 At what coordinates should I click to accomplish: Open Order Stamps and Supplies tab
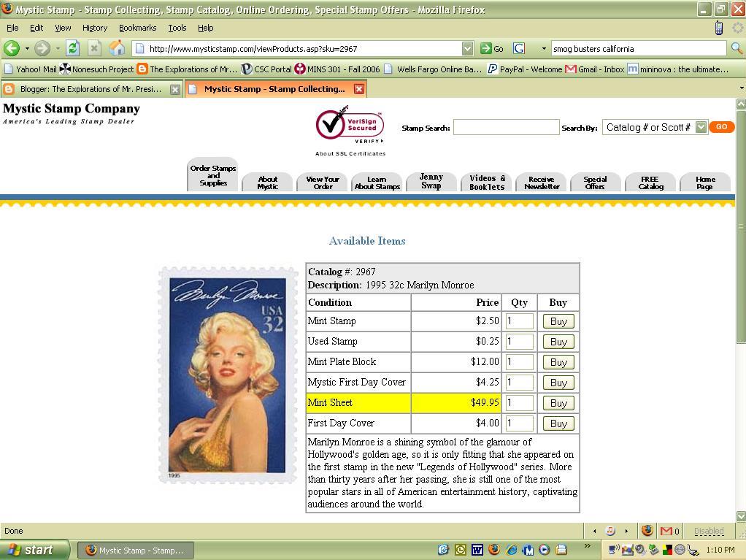(213, 175)
